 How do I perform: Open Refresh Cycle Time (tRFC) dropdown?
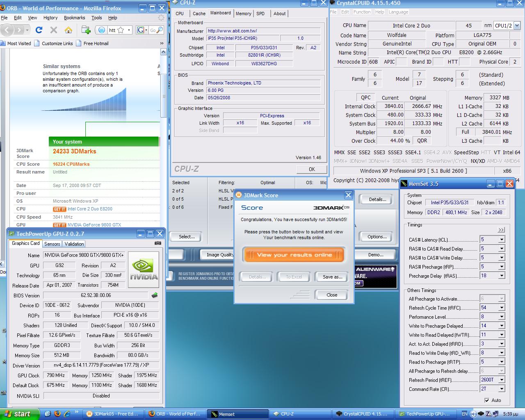(501, 308)
